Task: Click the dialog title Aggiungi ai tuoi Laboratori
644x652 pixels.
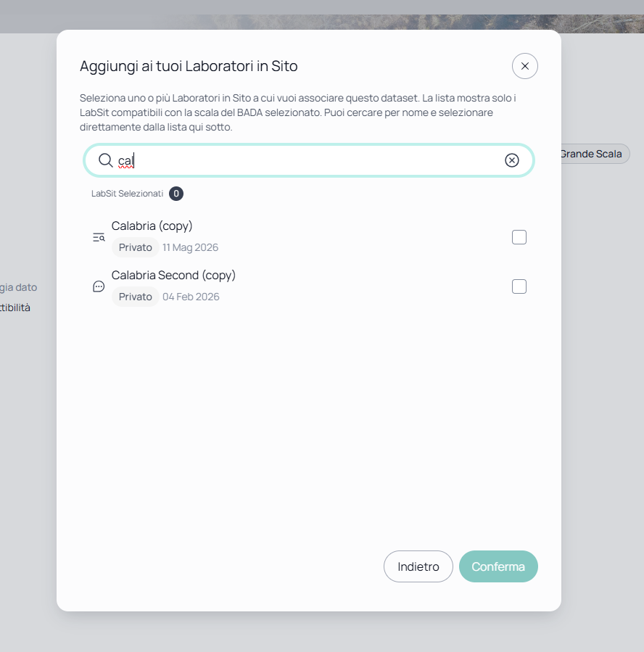Action: point(189,66)
